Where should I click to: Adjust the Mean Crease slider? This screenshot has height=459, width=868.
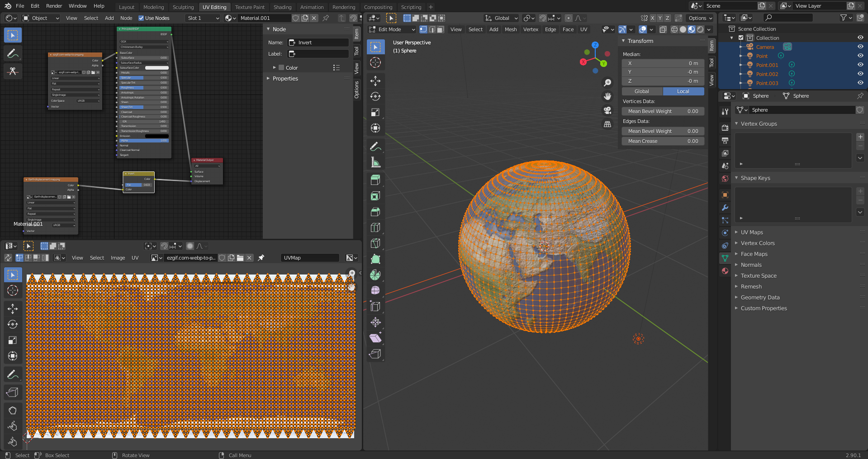pyautogui.click(x=663, y=141)
